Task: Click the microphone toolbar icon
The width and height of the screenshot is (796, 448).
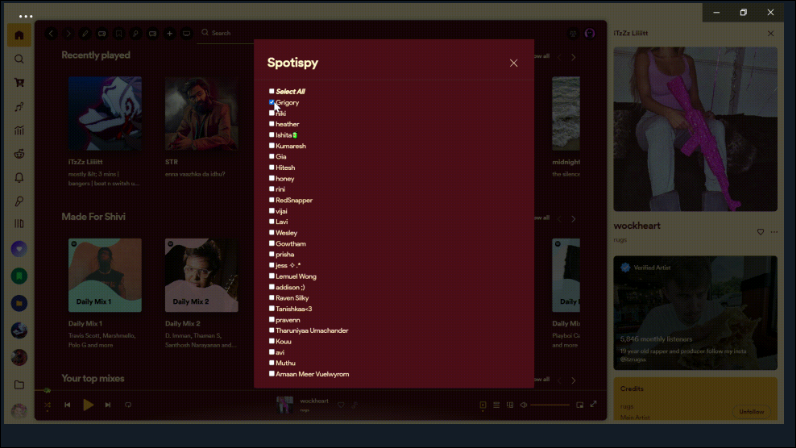Action: 136,34
